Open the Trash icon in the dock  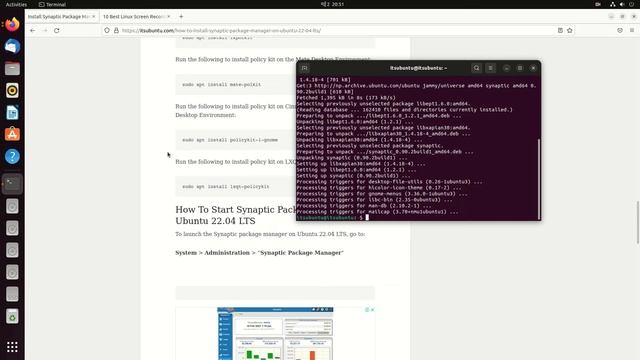click(12, 316)
